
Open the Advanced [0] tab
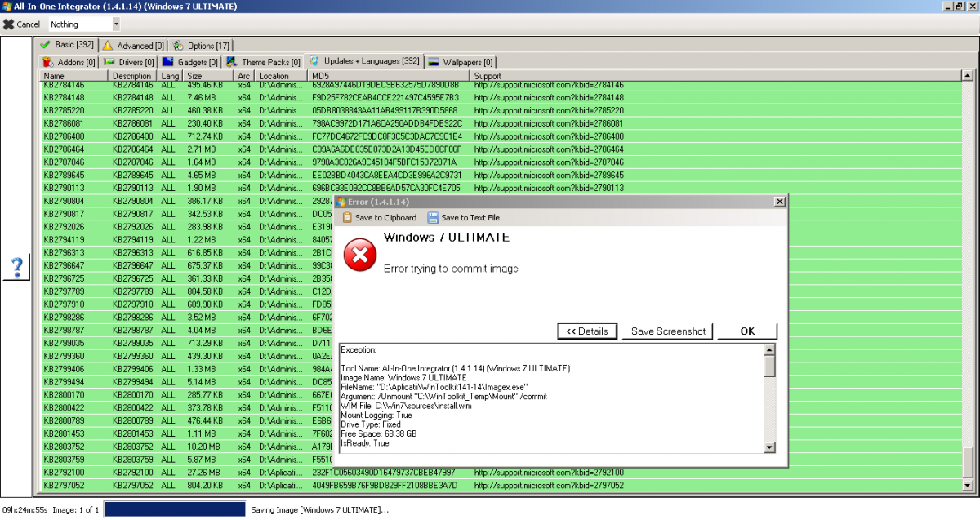pyautogui.click(x=132, y=46)
